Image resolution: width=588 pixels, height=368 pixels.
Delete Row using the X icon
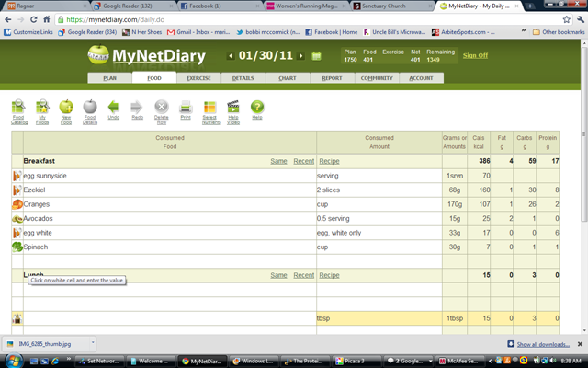tap(162, 111)
